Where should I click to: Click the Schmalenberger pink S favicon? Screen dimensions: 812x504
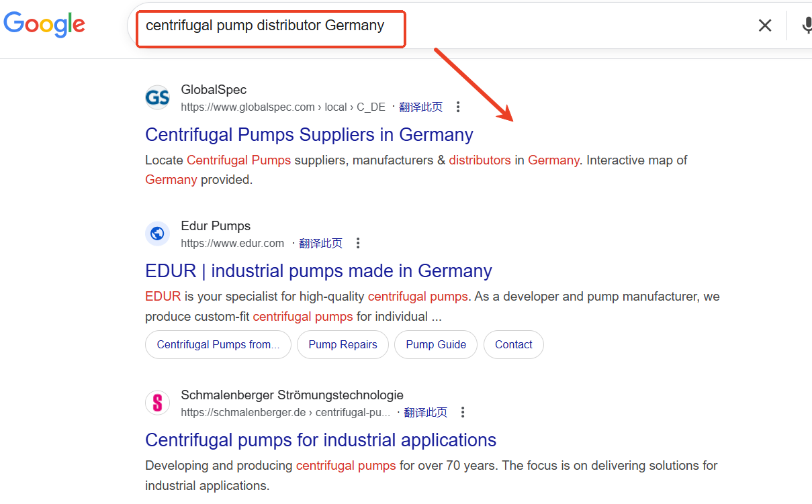coord(157,403)
